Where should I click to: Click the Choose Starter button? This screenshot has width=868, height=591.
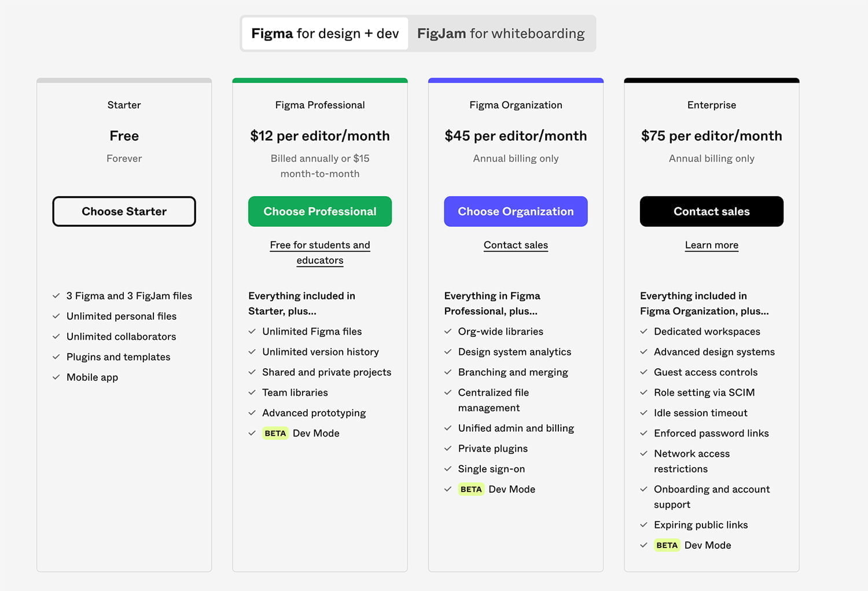124,211
